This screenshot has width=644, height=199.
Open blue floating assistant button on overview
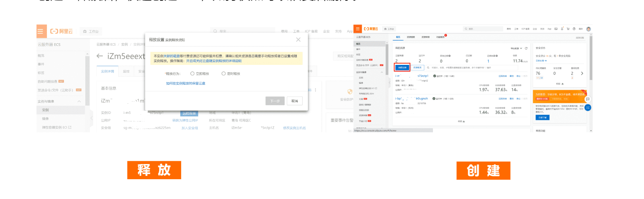tap(588, 107)
